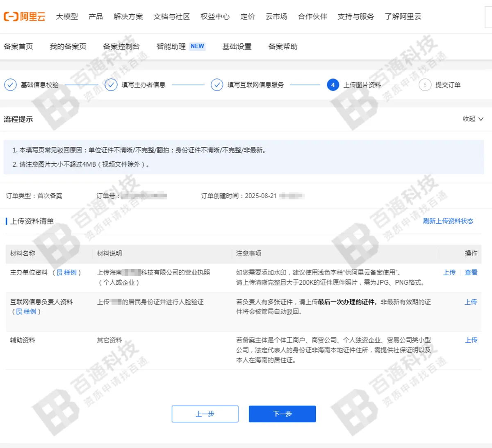Click the 基础信息校验 step label
The width and height of the screenshot is (492, 448).
(x=40, y=85)
